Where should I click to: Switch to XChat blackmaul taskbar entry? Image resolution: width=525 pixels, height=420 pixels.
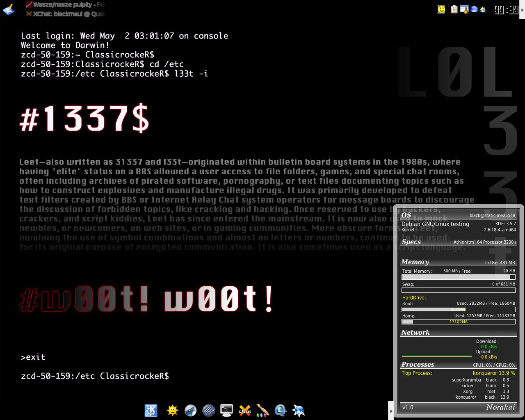66,14
